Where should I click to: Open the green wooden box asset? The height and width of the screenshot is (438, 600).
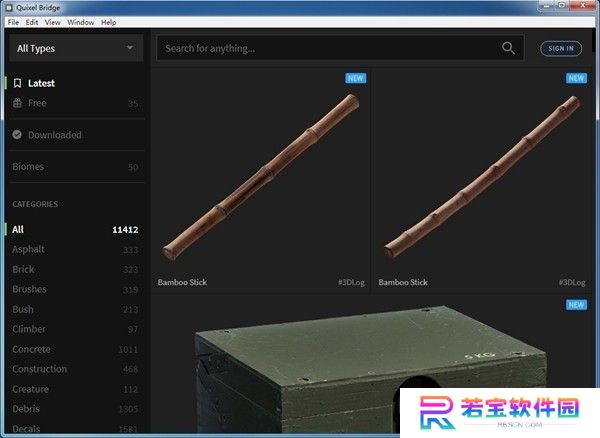tap(371, 365)
